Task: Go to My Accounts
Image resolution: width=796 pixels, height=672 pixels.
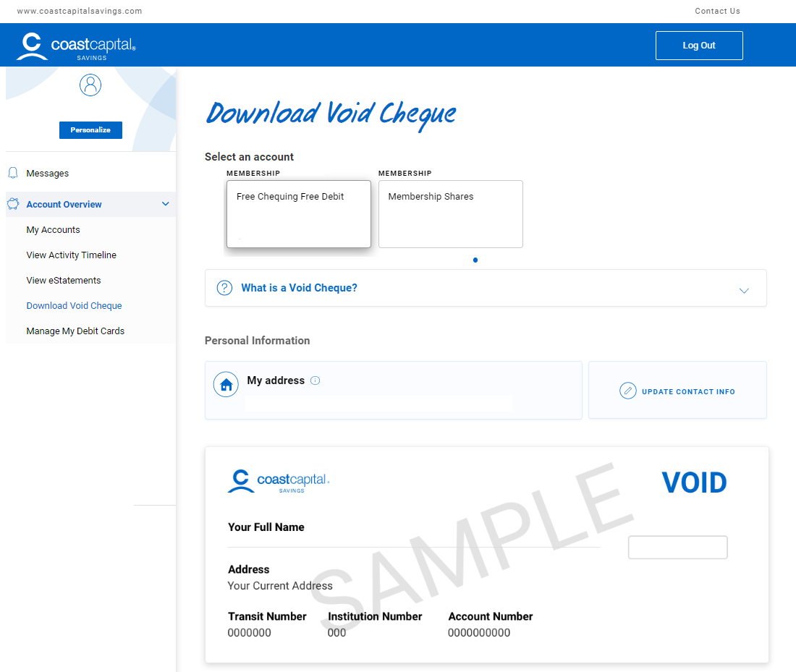Action: pos(54,230)
